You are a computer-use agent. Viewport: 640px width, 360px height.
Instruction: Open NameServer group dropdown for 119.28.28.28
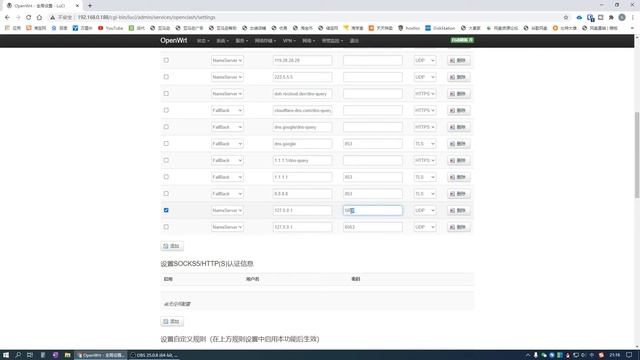227,60
